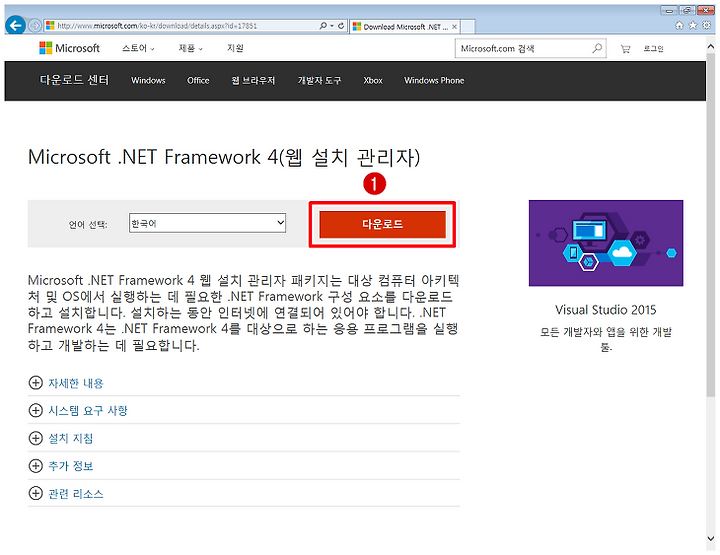The image size is (720, 555).
Task: Click the address bar search magnifier icon
Action: tap(323, 26)
